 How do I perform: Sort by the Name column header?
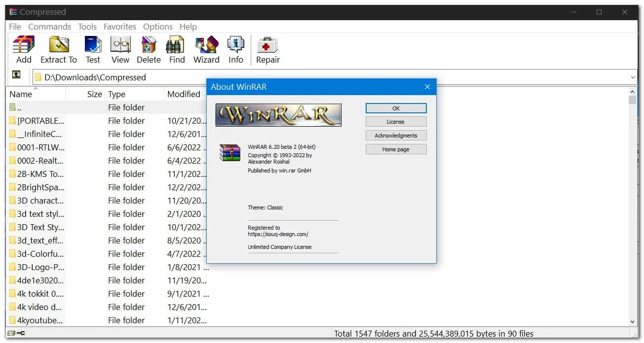[x=36, y=94]
